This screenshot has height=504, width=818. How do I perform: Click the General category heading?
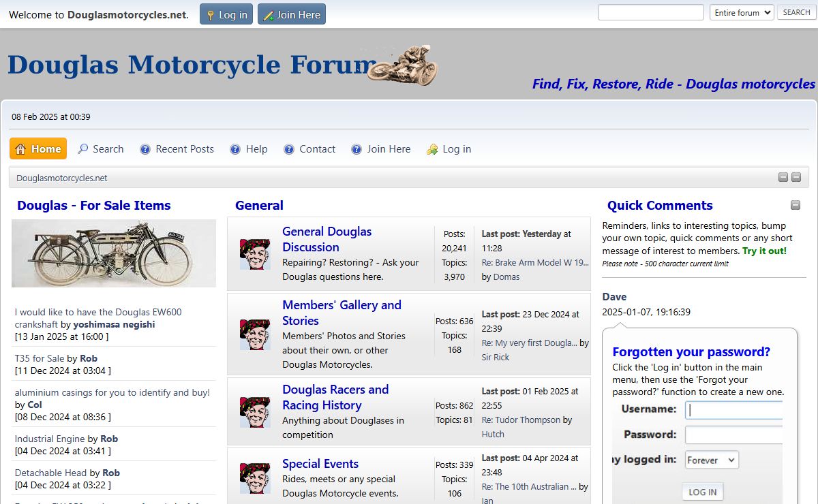tap(259, 205)
